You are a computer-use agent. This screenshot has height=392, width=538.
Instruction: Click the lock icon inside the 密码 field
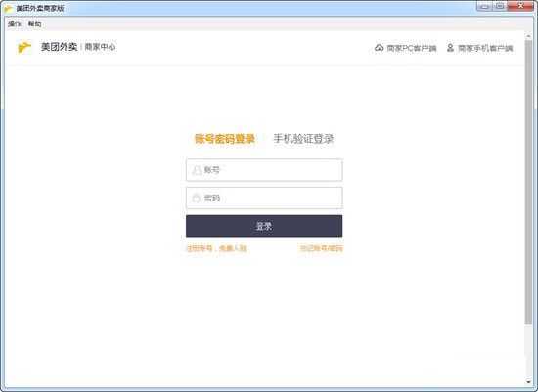pos(196,197)
